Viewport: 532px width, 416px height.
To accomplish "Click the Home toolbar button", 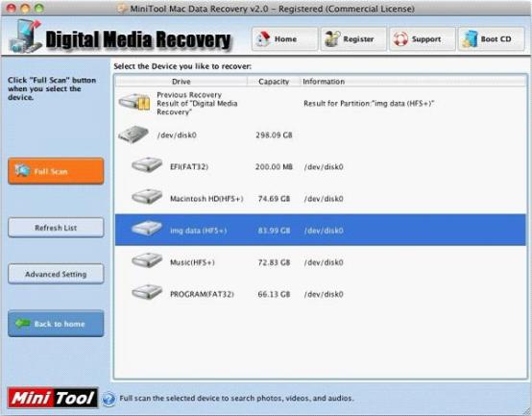I will pyautogui.click(x=284, y=39).
